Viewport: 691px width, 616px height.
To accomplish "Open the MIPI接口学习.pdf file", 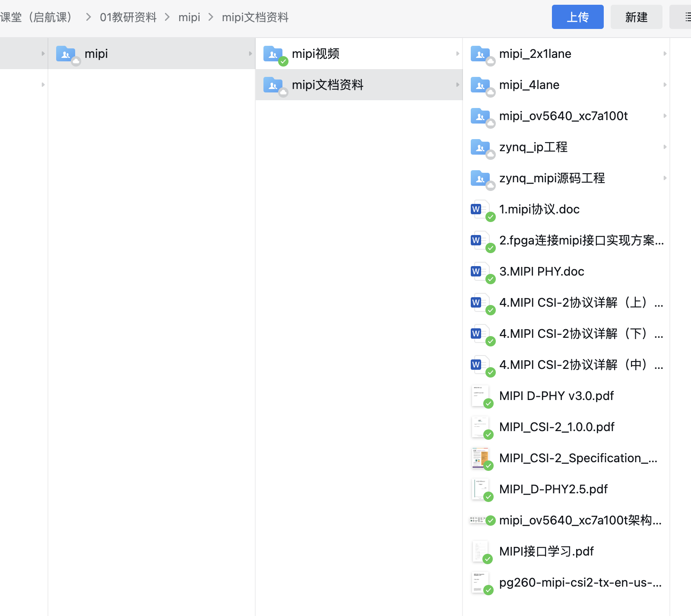I will [546, 552].
